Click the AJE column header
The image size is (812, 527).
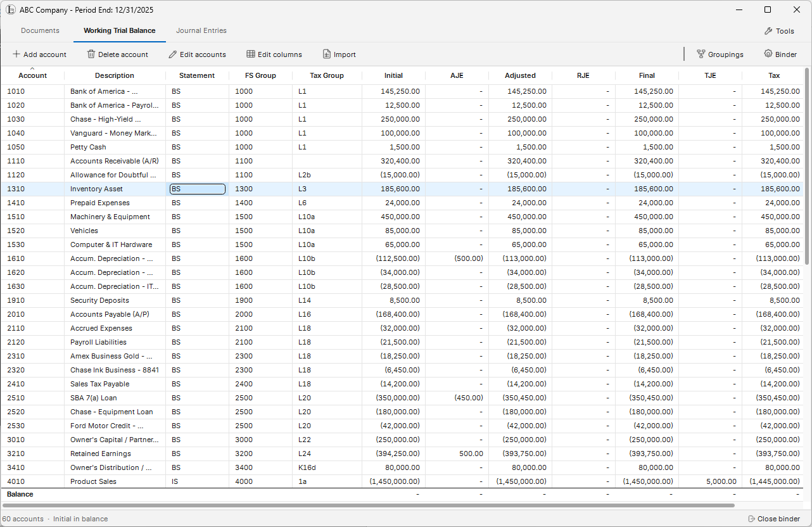[x=457, y=75]
